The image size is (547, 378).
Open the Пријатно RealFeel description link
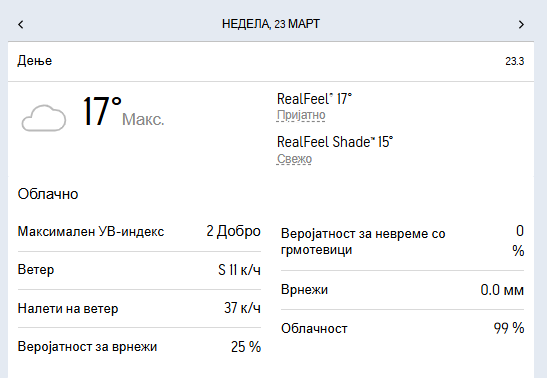click(301, 115)
